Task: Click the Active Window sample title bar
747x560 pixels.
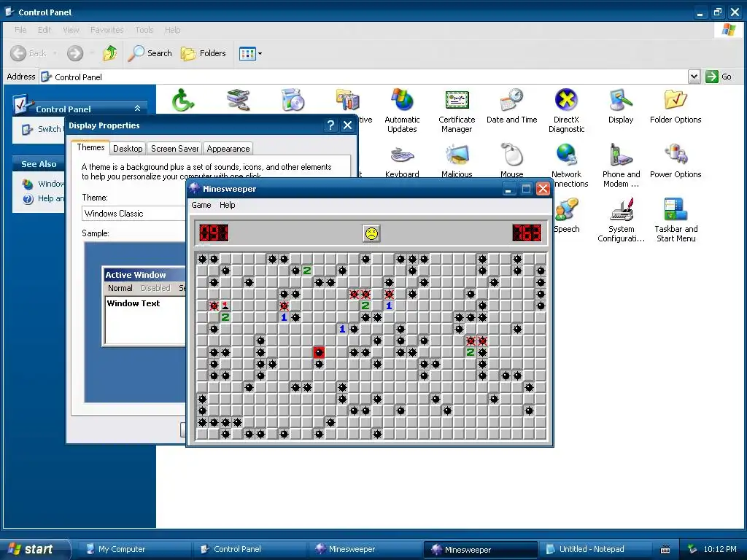Action: coord(144,275)
